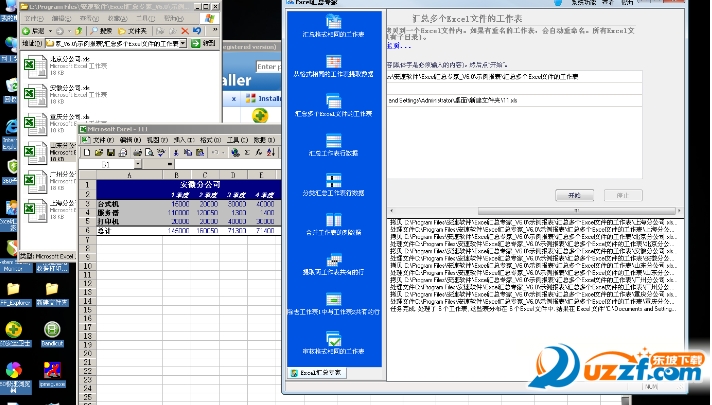Click the Save icon in Excel toolbar
Image resolution: width=712 pixels, height=405 pixels.
110,153
